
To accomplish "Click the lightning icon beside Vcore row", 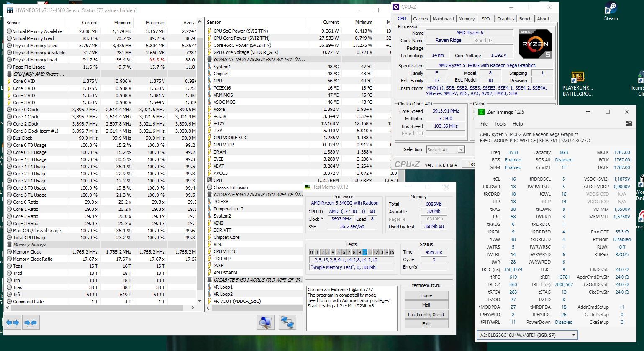I will pos(210,109).
